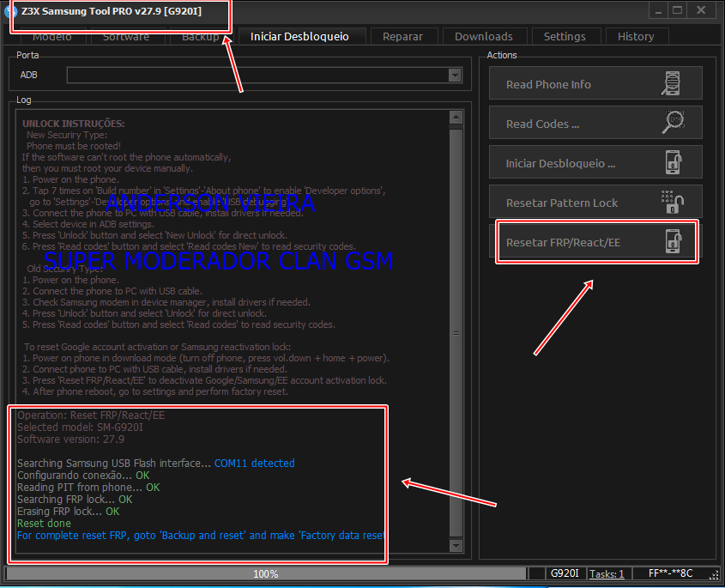Click the FF**-**8C serial status text
The image size is (725, 588).
(670, 573)
